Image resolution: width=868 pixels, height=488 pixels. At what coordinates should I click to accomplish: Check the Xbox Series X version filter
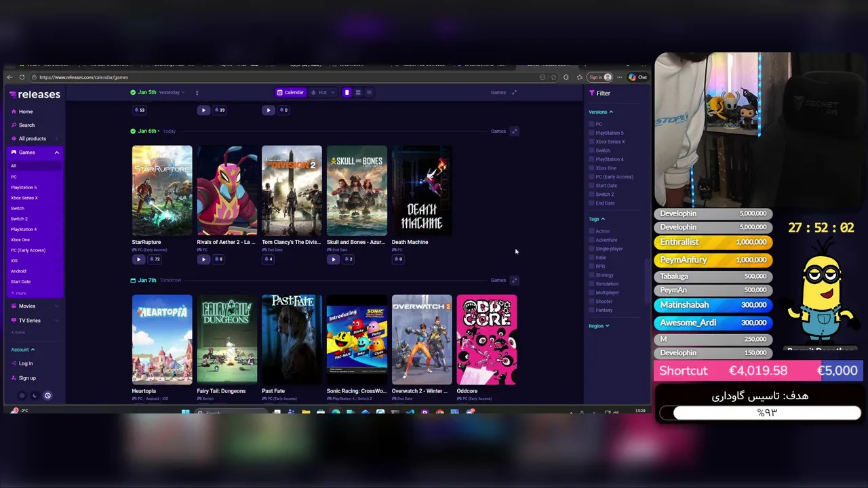(x=591, y=142)
